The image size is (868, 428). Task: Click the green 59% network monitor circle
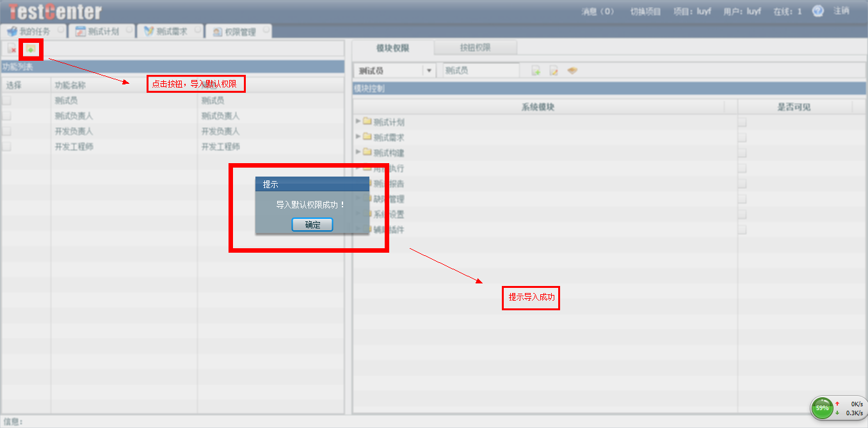pos(822,408)
